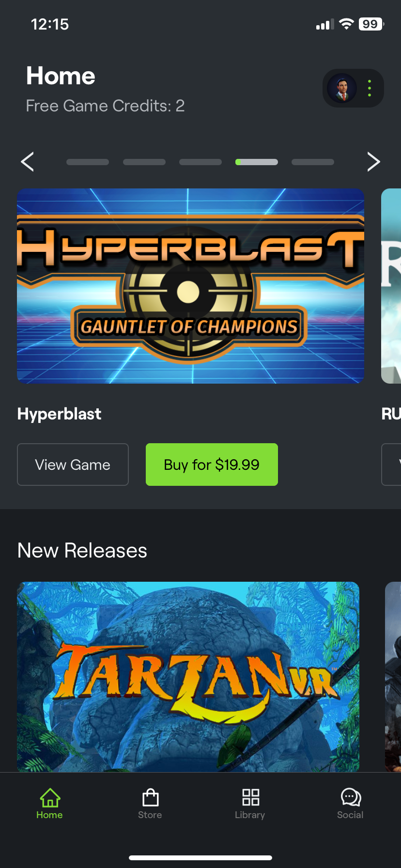Jump to first carousel page indicator
This screenshot has height=868, width=401.
click(x=88, y=162)
